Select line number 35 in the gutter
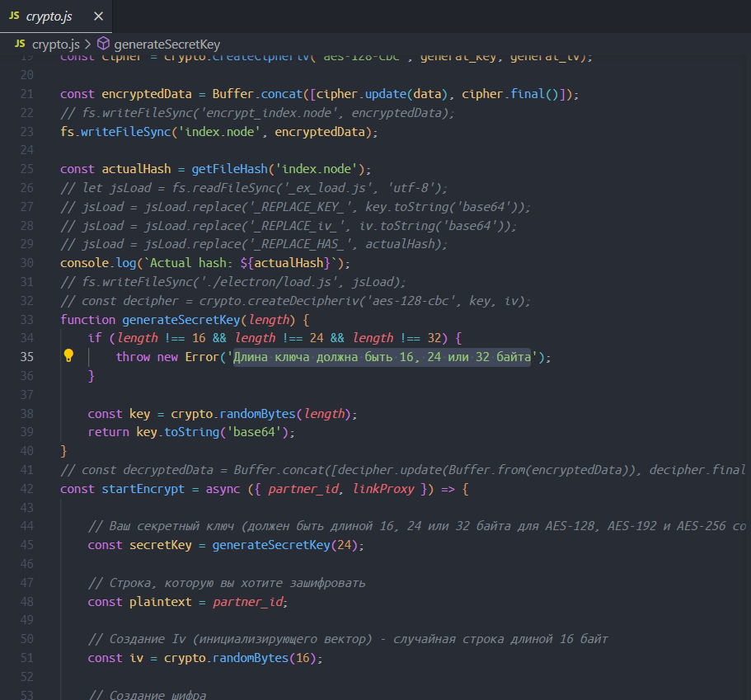Viewport: 751px width, 700px height. pyautogui.click(x=27, y=357)
